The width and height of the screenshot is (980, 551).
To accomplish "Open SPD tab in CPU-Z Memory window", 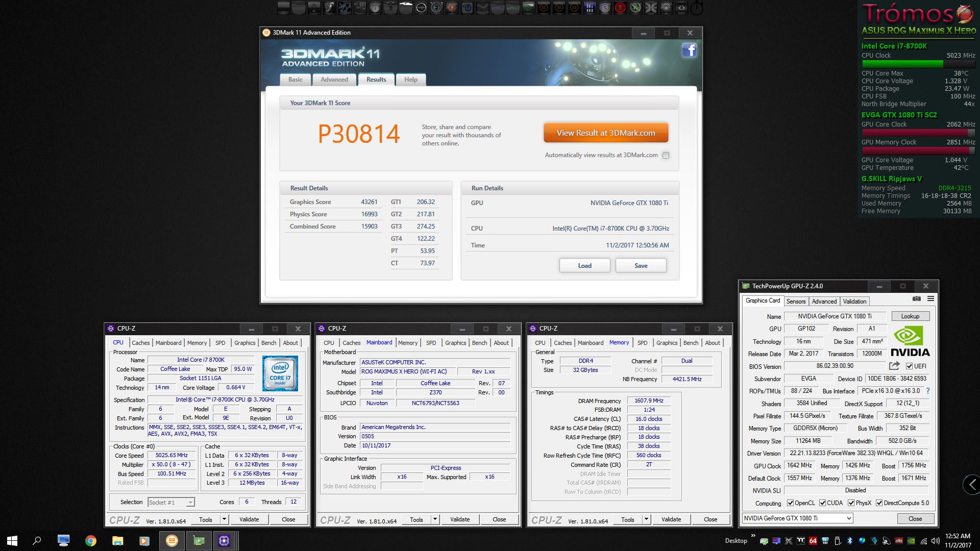I will click(643, 343).
